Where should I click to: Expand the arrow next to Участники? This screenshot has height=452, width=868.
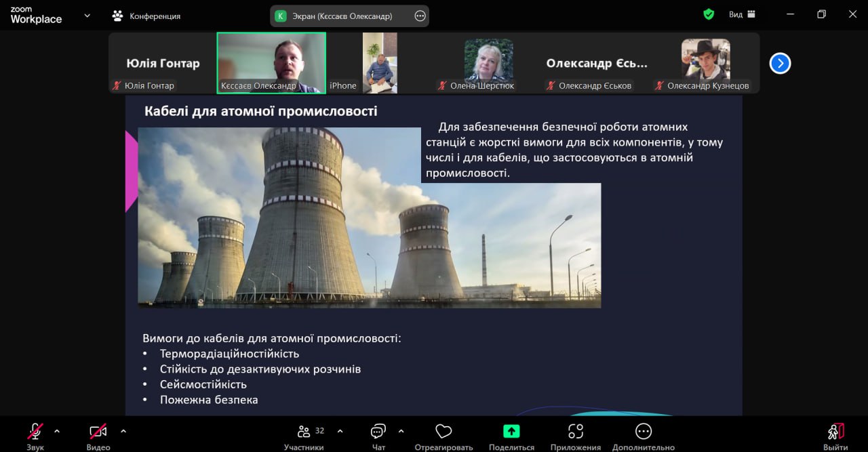pyautogui.click(x=340, y=430)
